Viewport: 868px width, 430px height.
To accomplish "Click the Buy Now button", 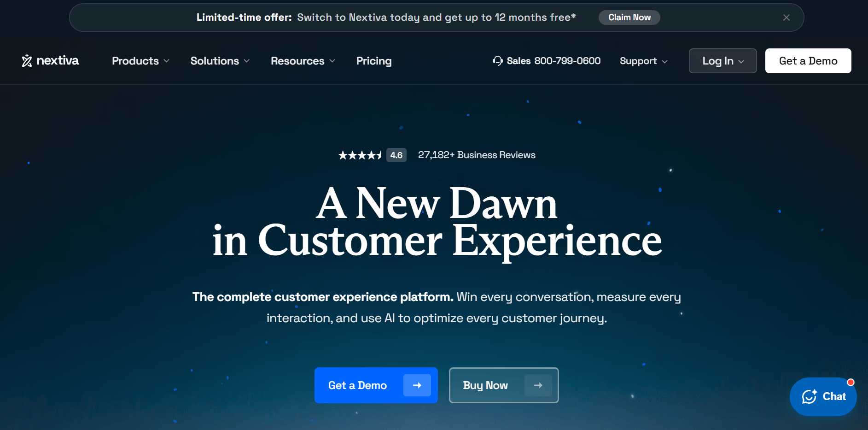I will pyautogui.click(x=504, y=385).
